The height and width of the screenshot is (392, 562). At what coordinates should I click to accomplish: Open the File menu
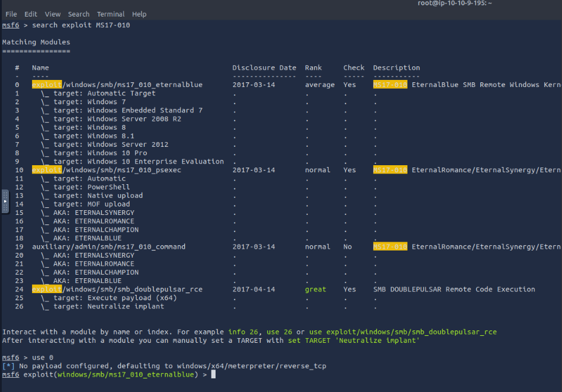coord(11,14)
